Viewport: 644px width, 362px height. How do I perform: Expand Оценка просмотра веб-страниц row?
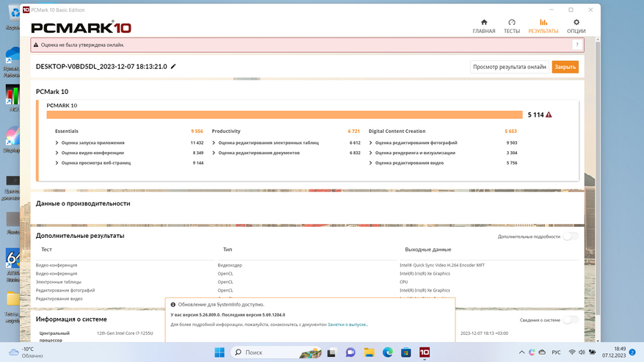(x=57, y=163)
